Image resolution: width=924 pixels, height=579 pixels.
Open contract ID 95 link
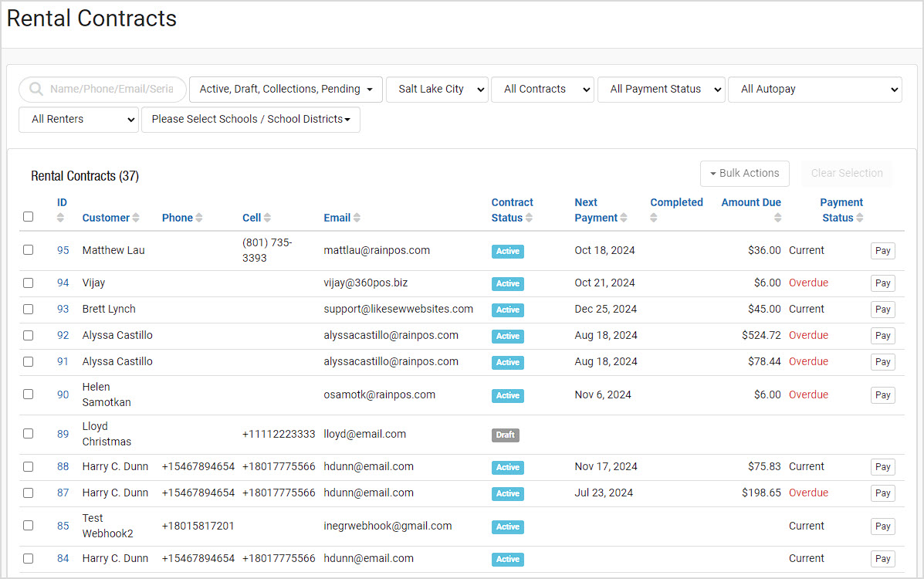point(63,250)
